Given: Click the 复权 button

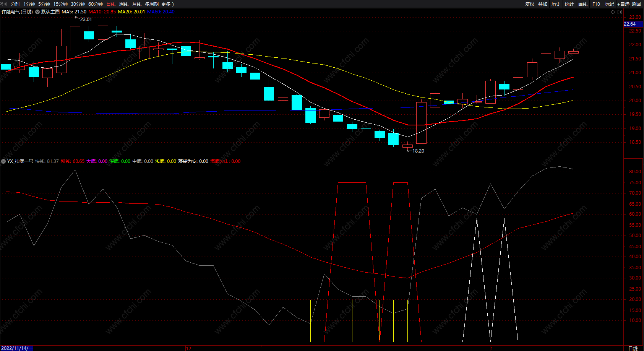Looking at the screenshot, I should click(x=529, y=4).
